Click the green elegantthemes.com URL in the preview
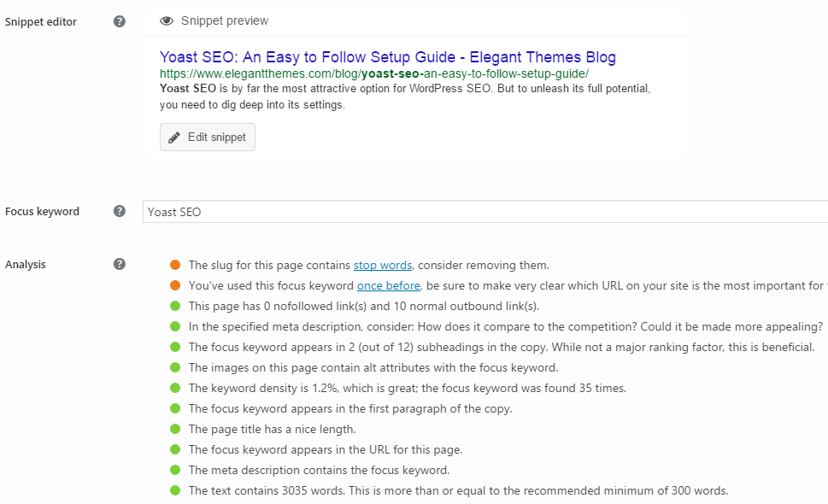 click(374, 73)
